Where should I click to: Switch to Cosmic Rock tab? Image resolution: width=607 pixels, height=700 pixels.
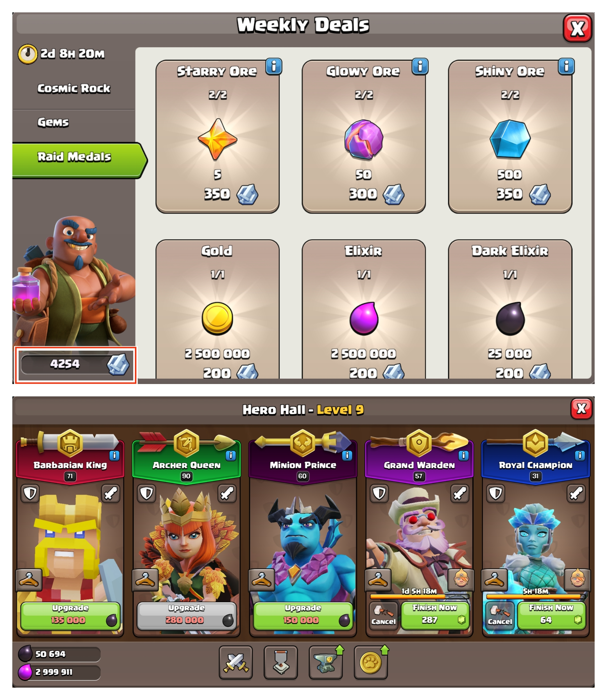74,89
